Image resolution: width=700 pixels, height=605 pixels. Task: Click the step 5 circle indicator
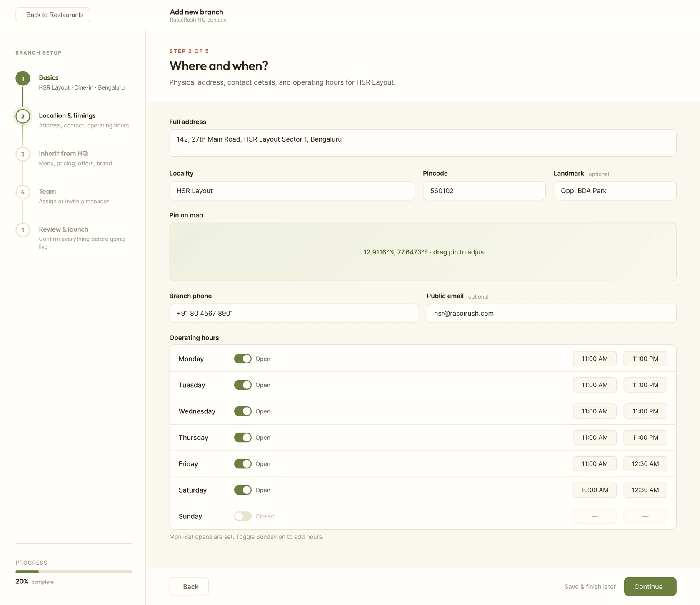[23, 230]
